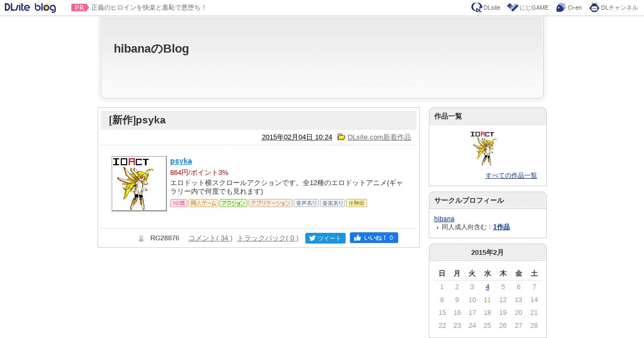Select the 体験版 tag
The width and height of the screenshot is (644, 338).
point(356,203)
